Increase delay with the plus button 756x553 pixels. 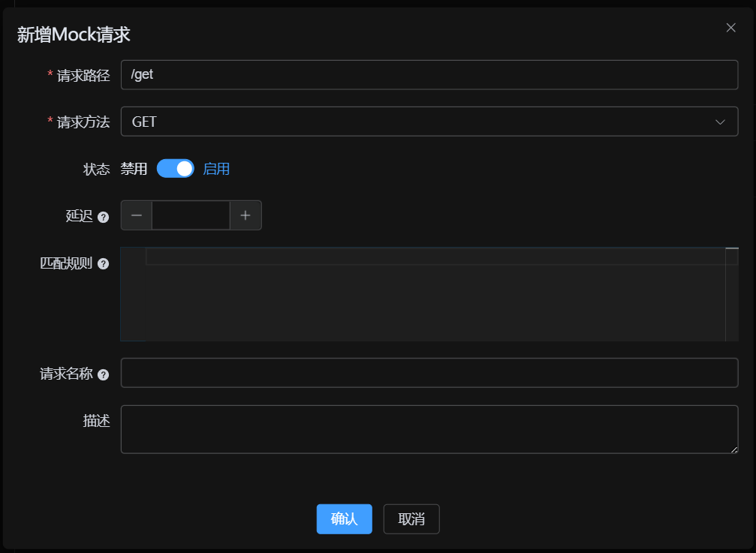pos(245,215)
